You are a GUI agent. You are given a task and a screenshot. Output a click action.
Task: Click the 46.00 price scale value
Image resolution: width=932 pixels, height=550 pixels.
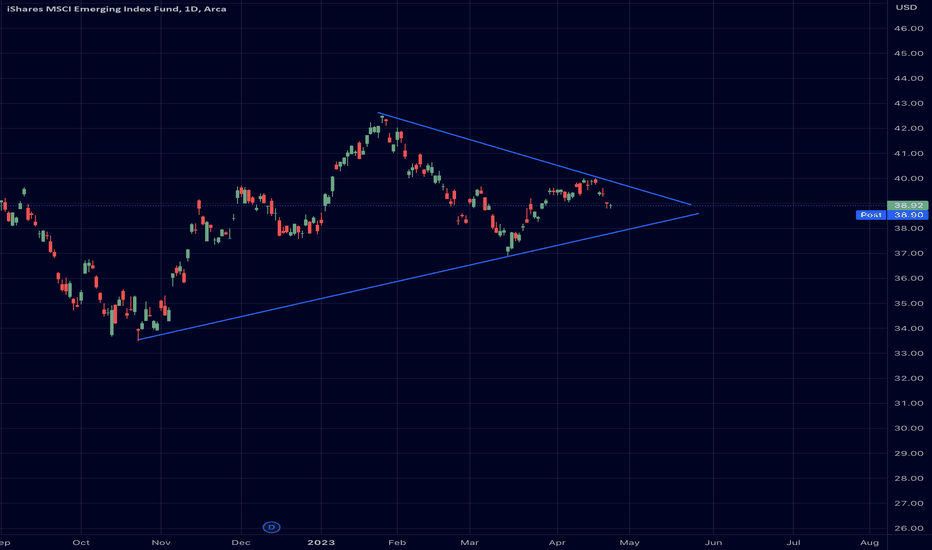[x=909, y=28]
